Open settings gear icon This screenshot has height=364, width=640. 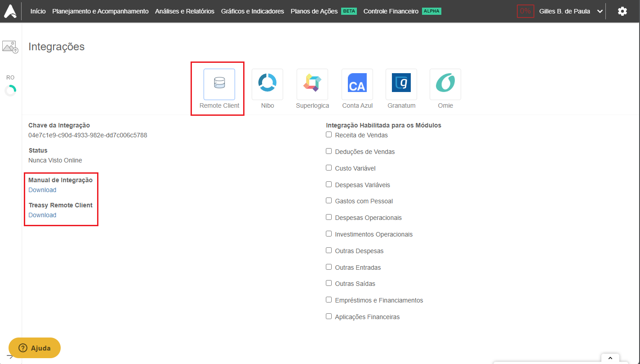point(622,11)
